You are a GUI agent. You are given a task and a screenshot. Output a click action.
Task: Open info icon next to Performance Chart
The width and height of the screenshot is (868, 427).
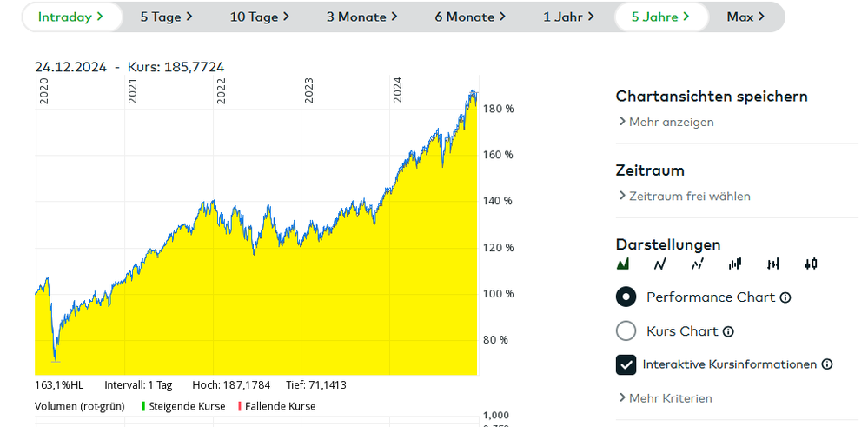coord(785,297)
